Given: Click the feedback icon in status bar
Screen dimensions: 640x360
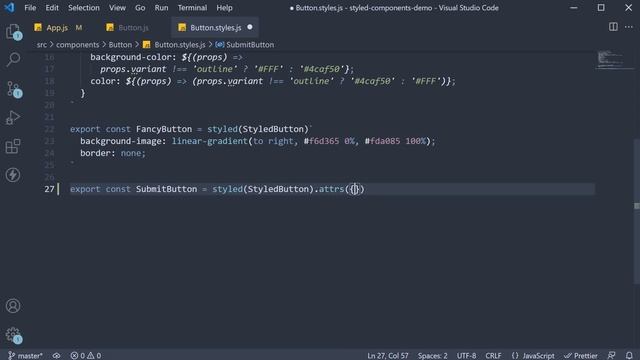Looking at the screenshot, I should (611, 356).
